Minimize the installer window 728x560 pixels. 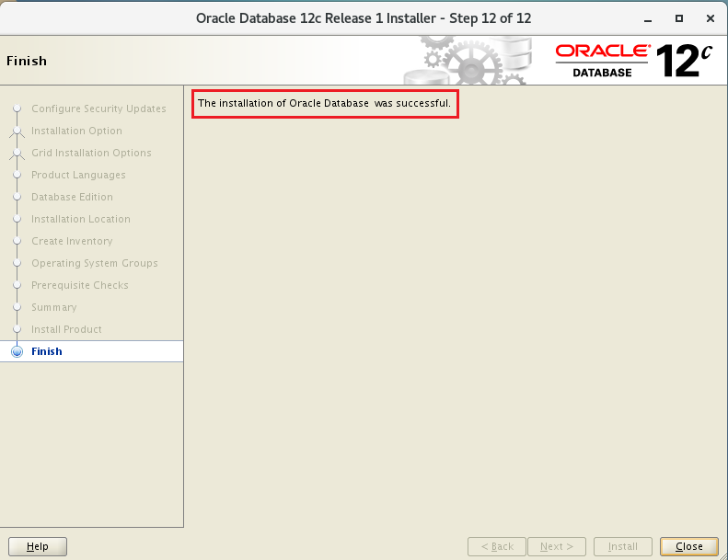pyautogui.click(x=648, y=19)
